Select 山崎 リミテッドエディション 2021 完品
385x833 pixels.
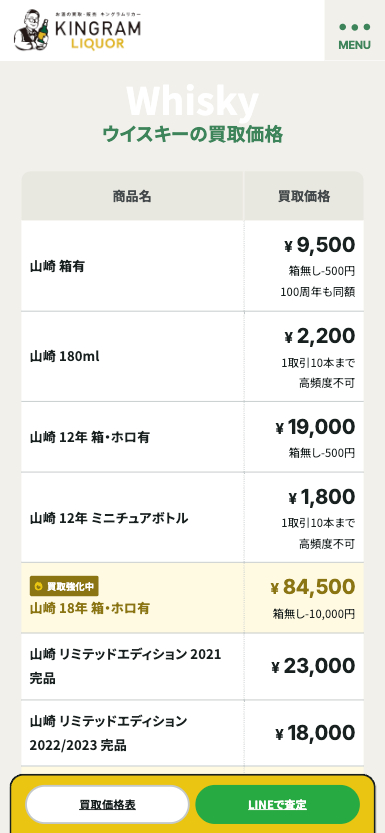pyautogui.click(x=125, y=666)
